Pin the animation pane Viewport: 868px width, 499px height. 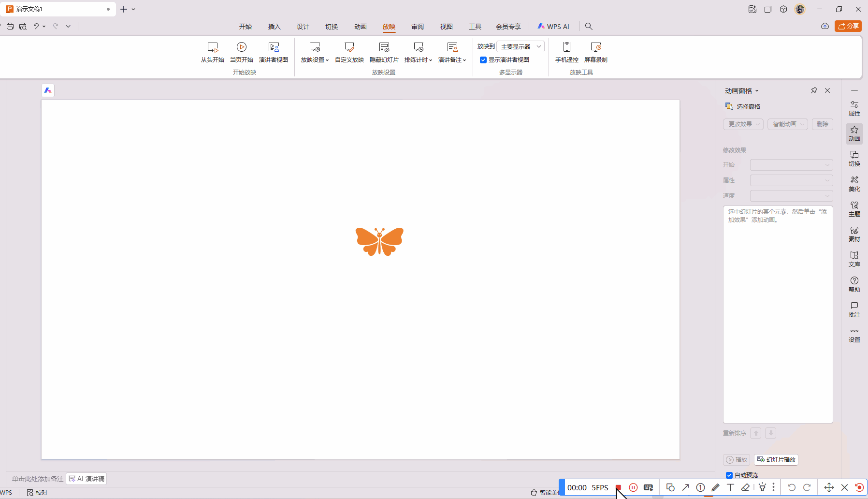[x=814, y=90]
